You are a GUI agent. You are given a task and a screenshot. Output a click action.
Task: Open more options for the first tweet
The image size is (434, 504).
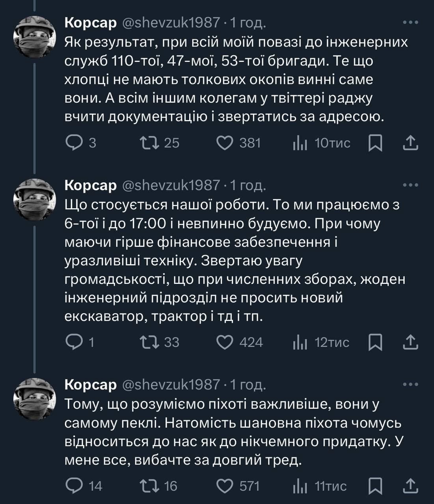coord(410,22)
